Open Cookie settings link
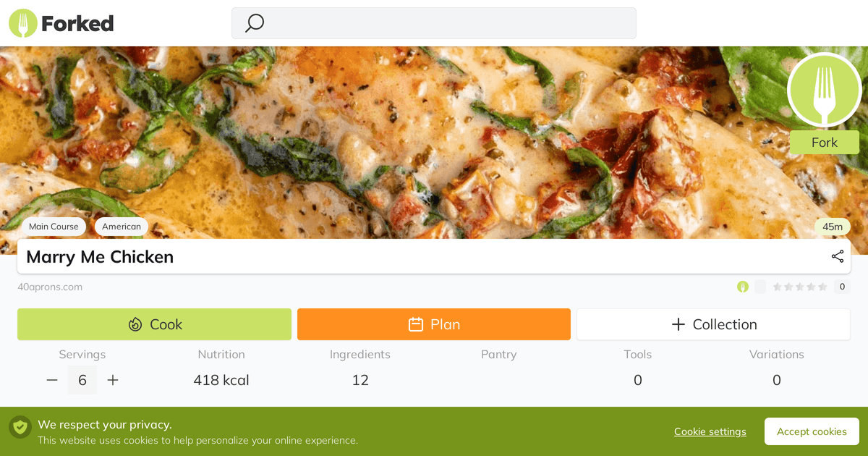 710,431
